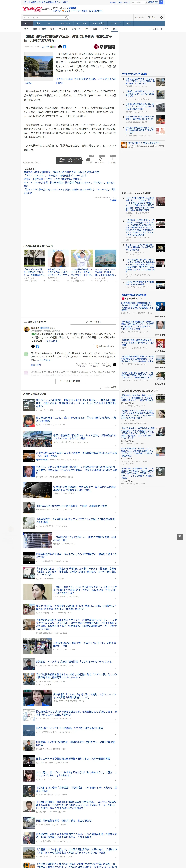
Task: React with 学びがある graduation cap icon
Action: click(x=89, y=159)
